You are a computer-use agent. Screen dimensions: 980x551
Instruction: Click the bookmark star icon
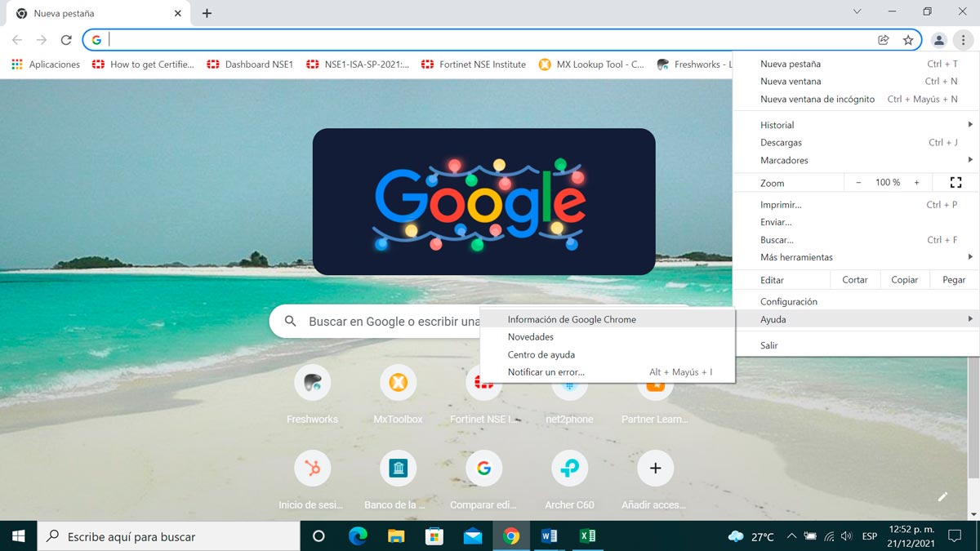[x=908, y=38]
